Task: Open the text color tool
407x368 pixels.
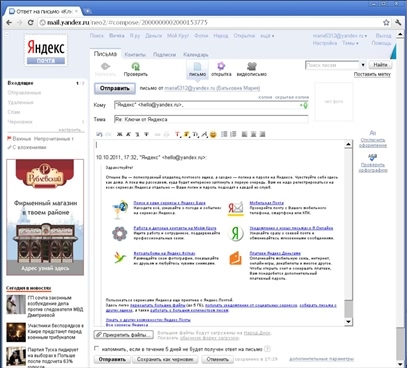Action: [178, 134]
